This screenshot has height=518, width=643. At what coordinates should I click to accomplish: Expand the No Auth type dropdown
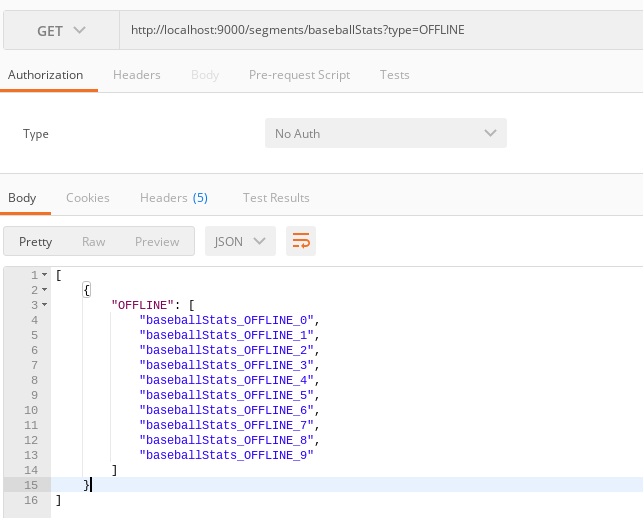[x=386, y=133]
